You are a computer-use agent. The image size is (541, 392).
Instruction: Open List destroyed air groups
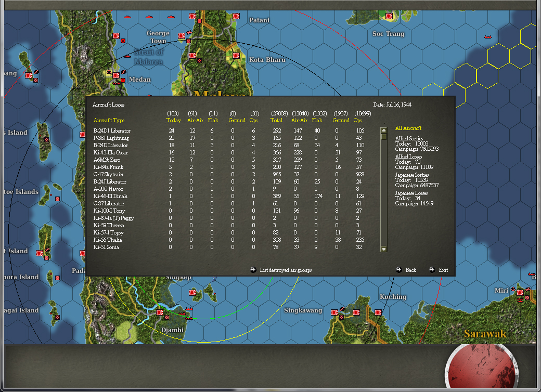click(x=286, y=270)
